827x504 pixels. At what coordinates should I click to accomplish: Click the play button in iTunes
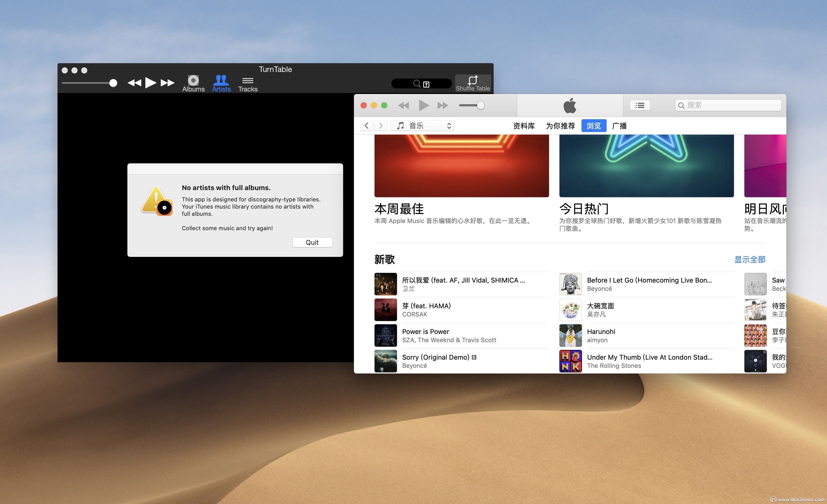pos(424,105)
